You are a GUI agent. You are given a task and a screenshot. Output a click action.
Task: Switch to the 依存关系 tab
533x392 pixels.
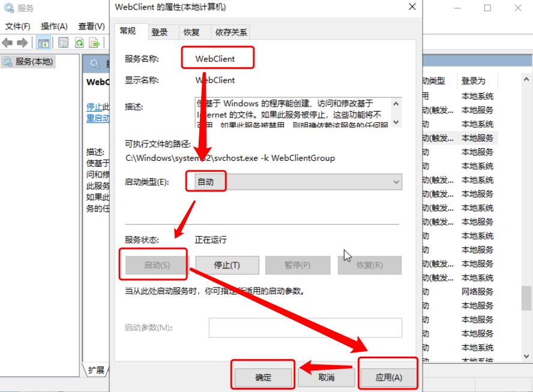coord(231,32)
